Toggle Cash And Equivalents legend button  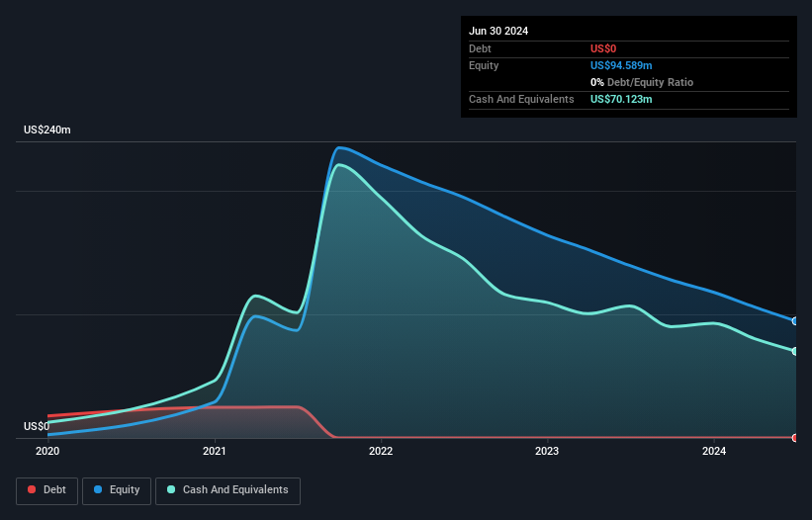click(227, 490)
